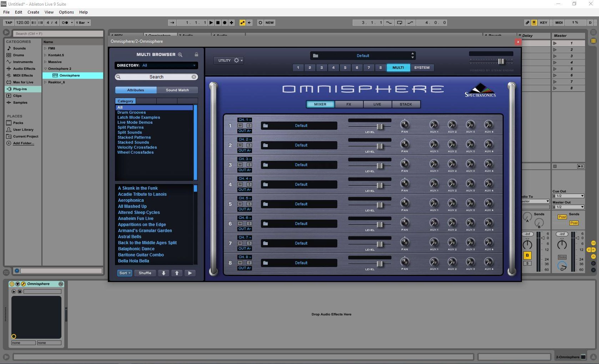Click the Sounds category in browser

pos(19,48)
